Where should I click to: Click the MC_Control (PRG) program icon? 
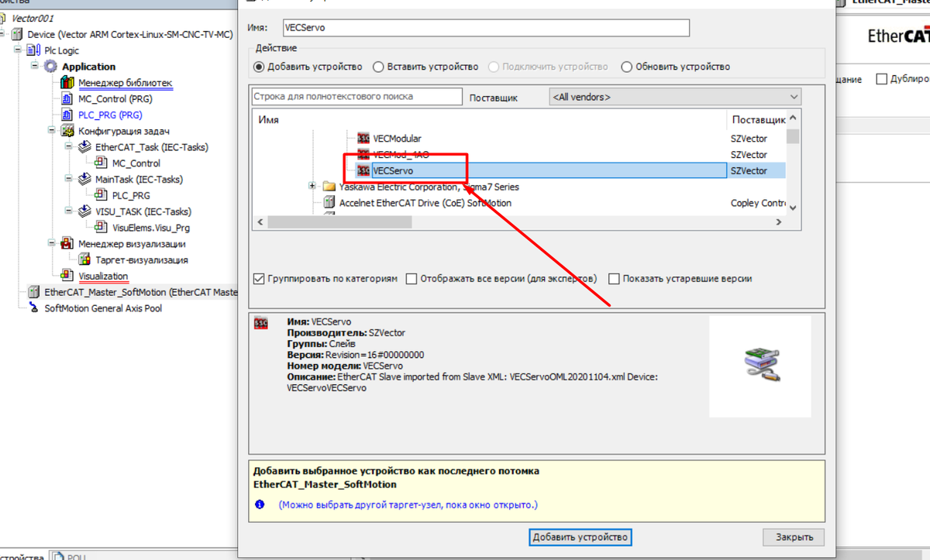click(x=67, y=99)
